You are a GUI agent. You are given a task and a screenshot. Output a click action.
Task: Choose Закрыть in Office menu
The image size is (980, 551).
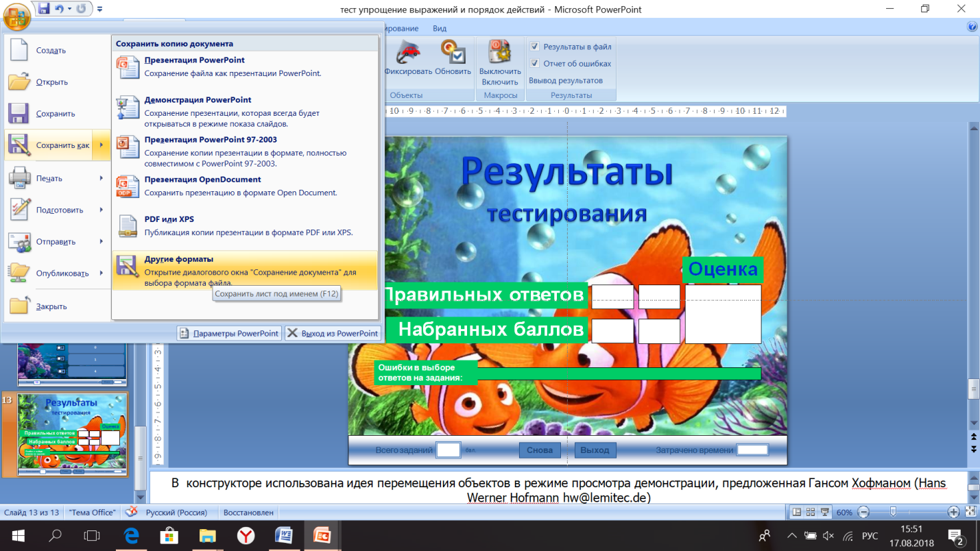point(57,306)
